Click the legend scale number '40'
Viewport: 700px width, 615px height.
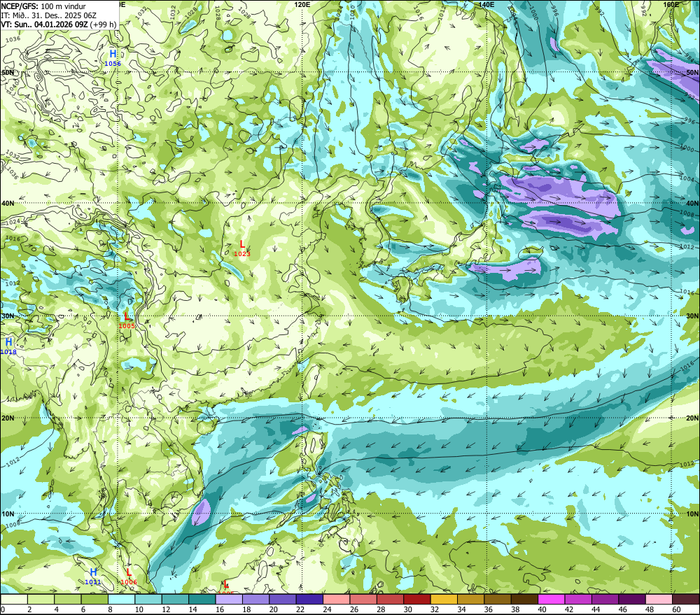[542, 609]
